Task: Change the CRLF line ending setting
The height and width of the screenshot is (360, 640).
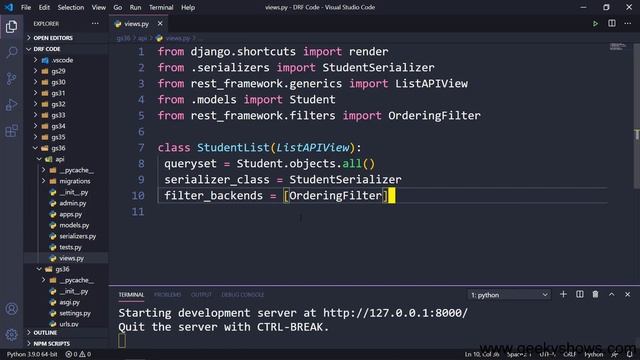Action: click(569, 354)
